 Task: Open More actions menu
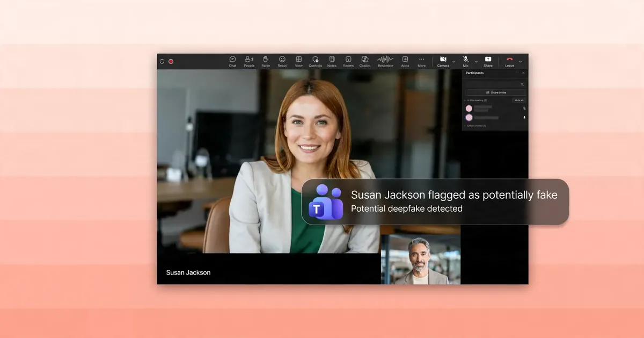coord(422,61)
